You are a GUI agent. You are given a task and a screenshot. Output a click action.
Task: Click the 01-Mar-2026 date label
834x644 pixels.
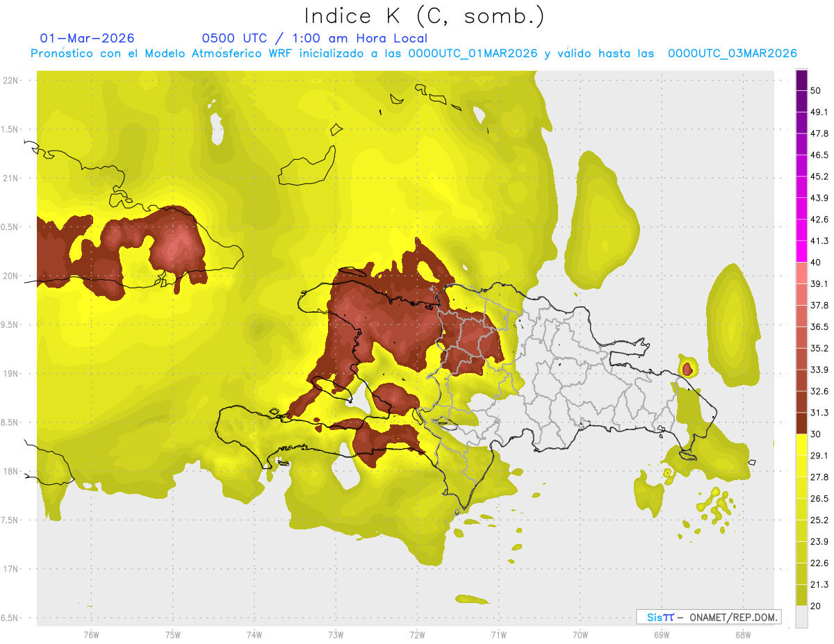[x=87, y=38]
